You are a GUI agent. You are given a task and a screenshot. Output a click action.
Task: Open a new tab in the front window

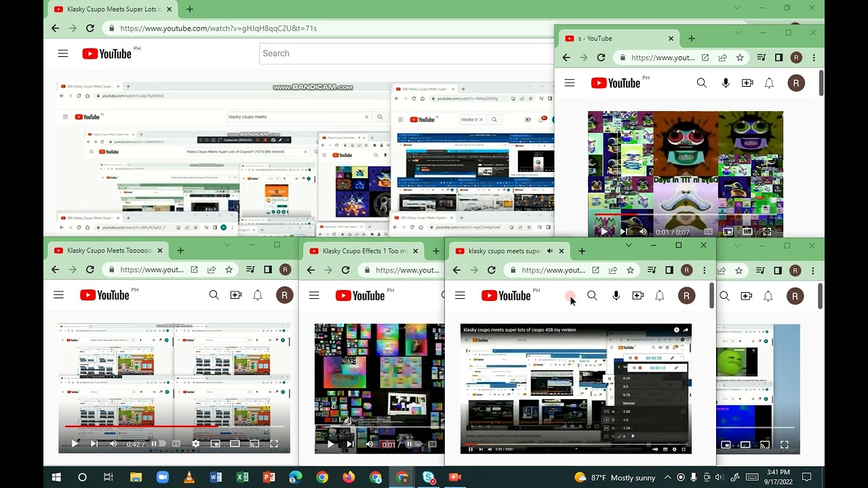pos(582,251)
